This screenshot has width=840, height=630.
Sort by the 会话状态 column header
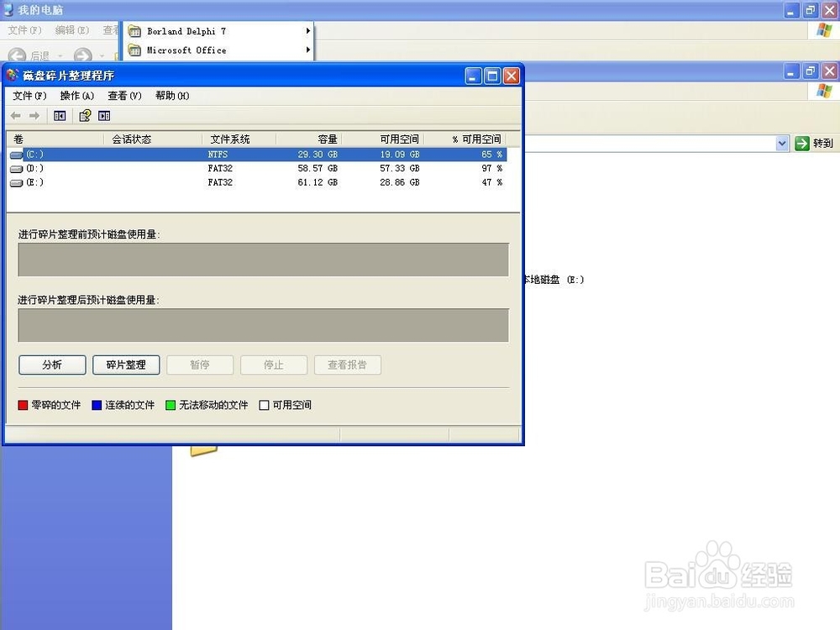tap(153, 139)
